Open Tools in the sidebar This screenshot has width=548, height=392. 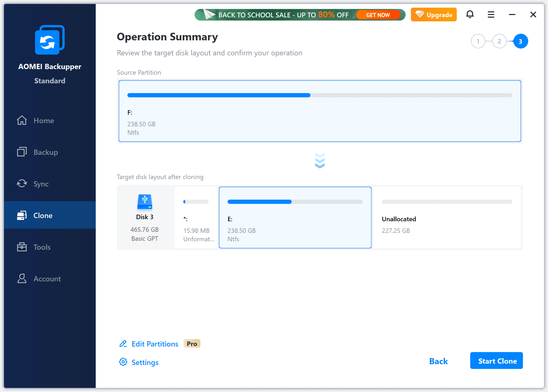point(50,247)
